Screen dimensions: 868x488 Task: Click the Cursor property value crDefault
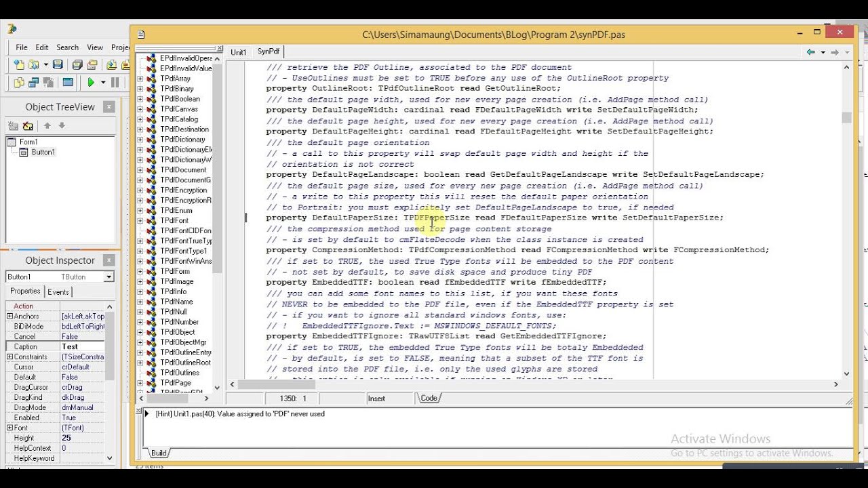pos(83,367)
